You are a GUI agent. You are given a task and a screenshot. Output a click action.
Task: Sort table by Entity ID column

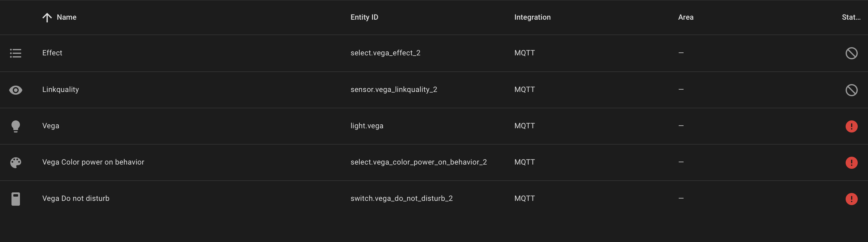coord(364,17)
